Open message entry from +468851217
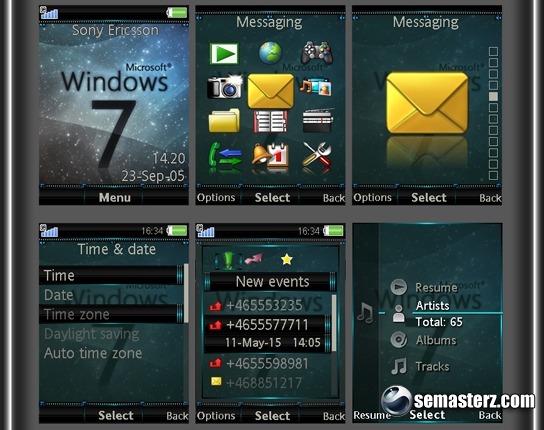 pyautogui.click(x=267, y=382)
